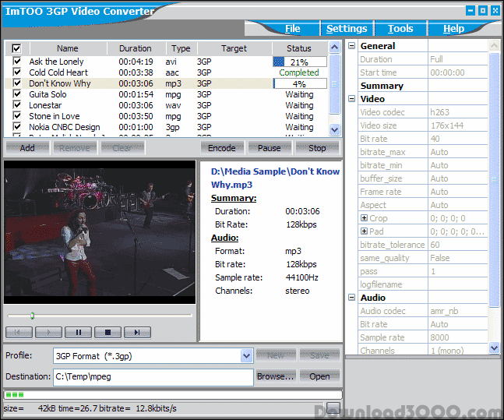Skip to next track in preview
This screenshot has width=504, height=420.
click(x=137, y=332)
